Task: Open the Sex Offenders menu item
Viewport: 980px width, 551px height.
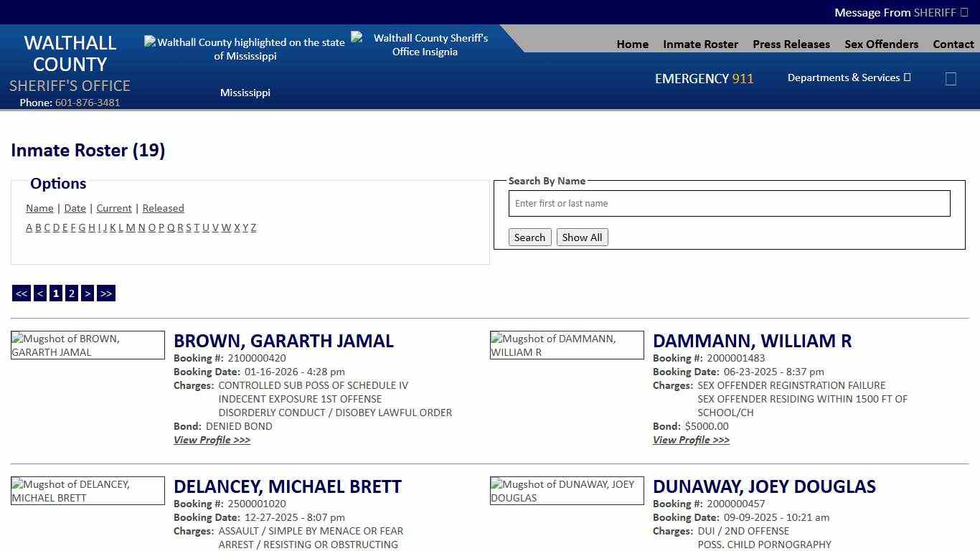Action: (881, 44)
